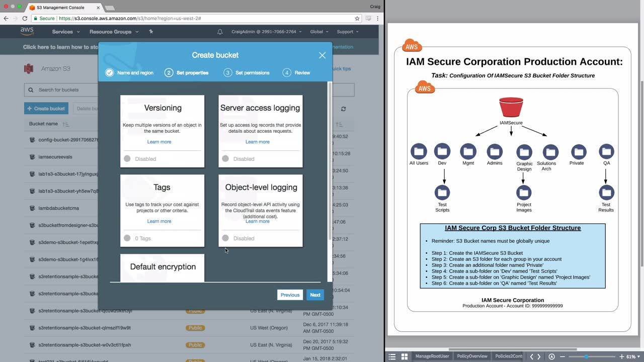Click the AWS logo in the console header
Screen dimensions: 644x362
[27, 31]
